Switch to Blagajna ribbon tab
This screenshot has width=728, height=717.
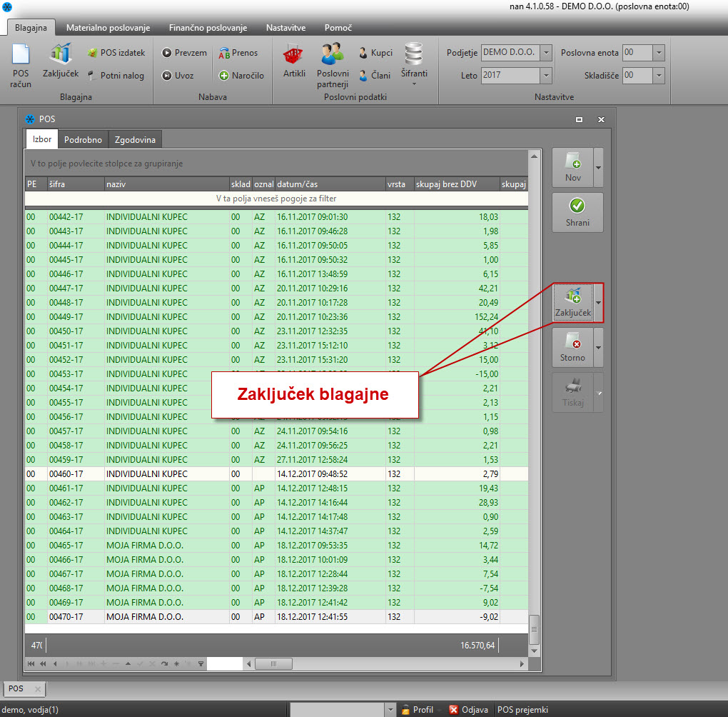[31, 27]
